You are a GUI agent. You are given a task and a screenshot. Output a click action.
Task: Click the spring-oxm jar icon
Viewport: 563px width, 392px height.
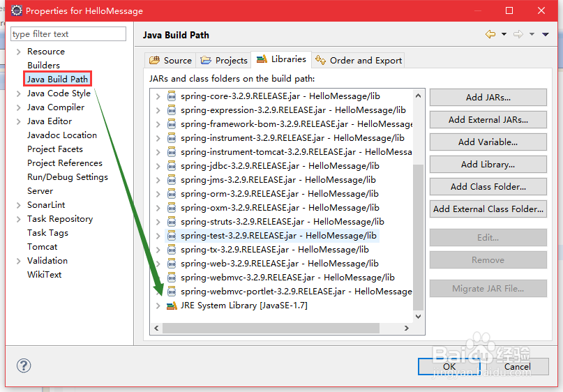(172, 208)
